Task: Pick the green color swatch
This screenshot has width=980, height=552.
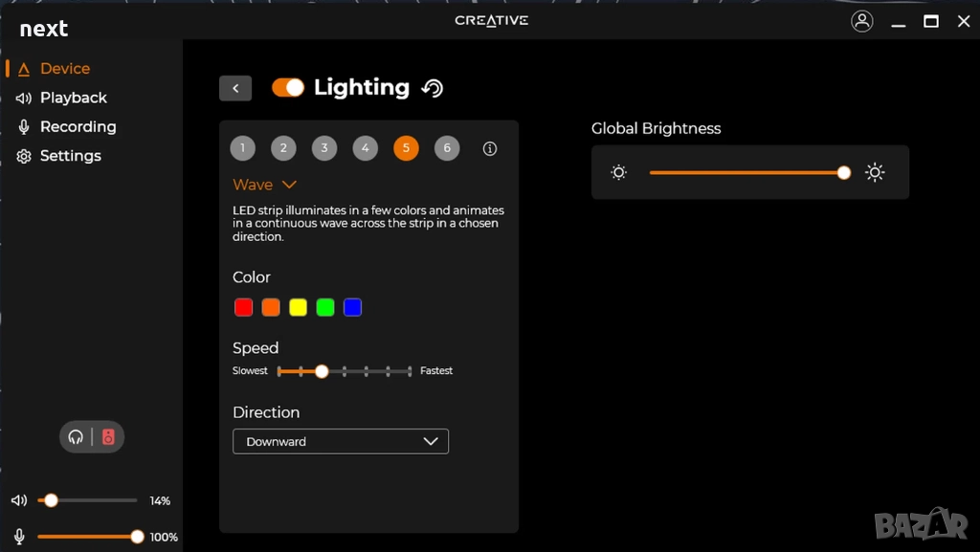Action: 325,307
